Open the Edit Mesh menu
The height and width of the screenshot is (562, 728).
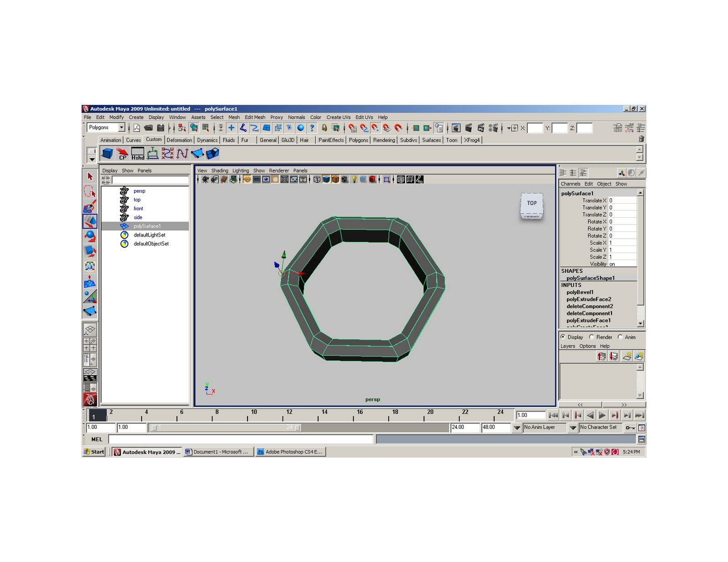255,117
